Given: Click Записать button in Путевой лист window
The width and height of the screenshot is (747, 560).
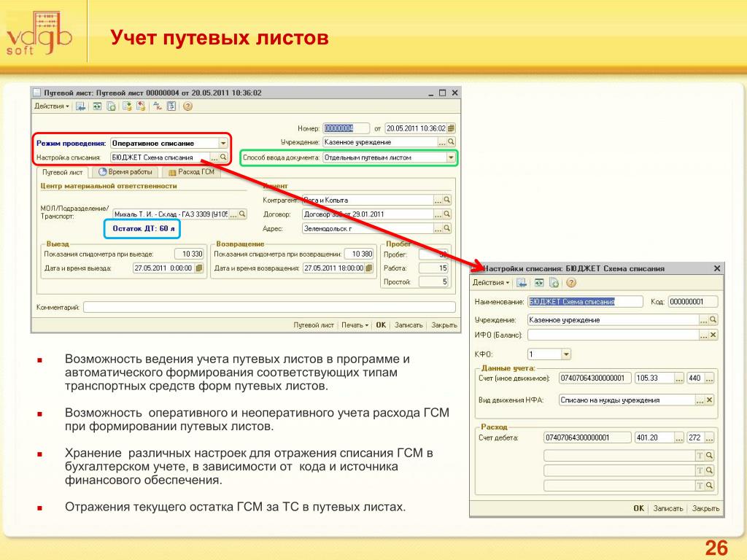Looking at the screenshot, I should click(409, 325).
